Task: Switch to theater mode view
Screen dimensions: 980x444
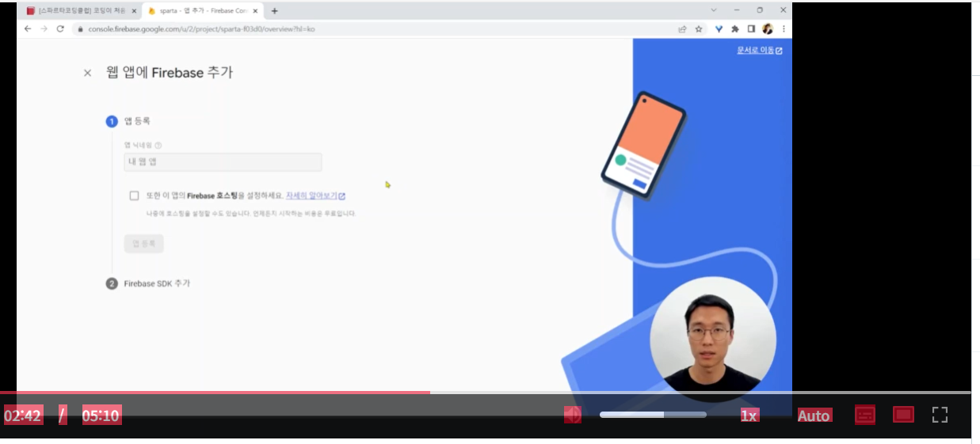Action: pos(903,415)
